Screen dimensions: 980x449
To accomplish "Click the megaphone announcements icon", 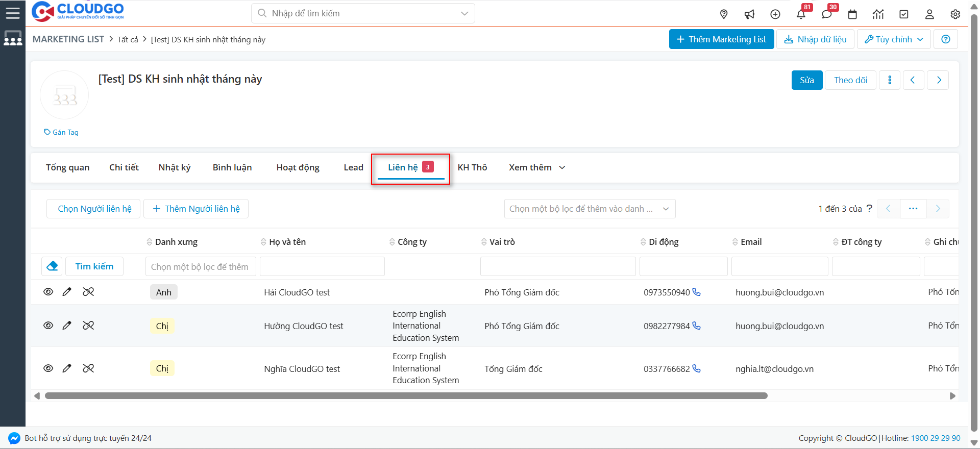I will pos(749,14).
